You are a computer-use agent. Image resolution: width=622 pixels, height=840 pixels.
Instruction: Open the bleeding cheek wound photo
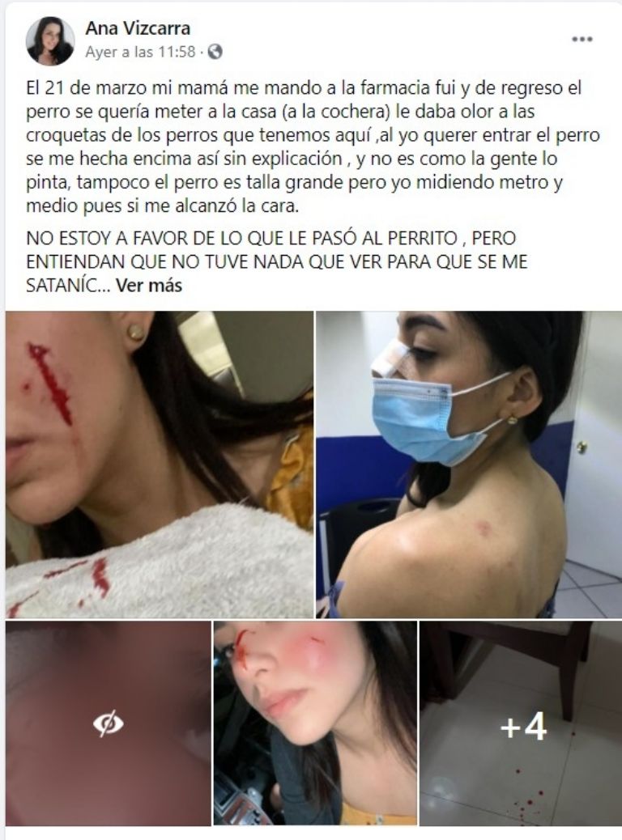[160, 465]
